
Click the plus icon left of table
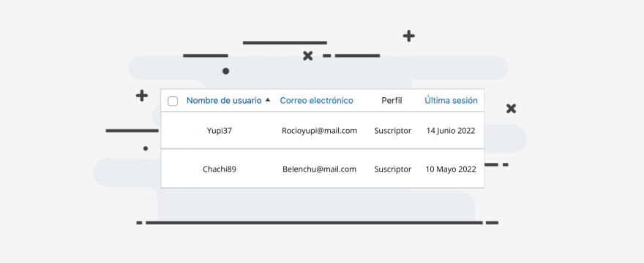point(142,96)
